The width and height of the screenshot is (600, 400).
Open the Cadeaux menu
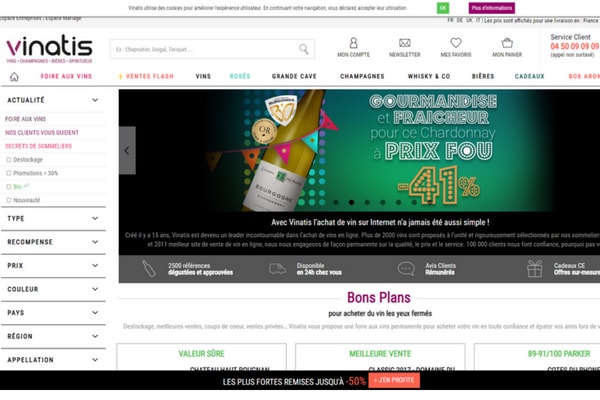[530, 76]
